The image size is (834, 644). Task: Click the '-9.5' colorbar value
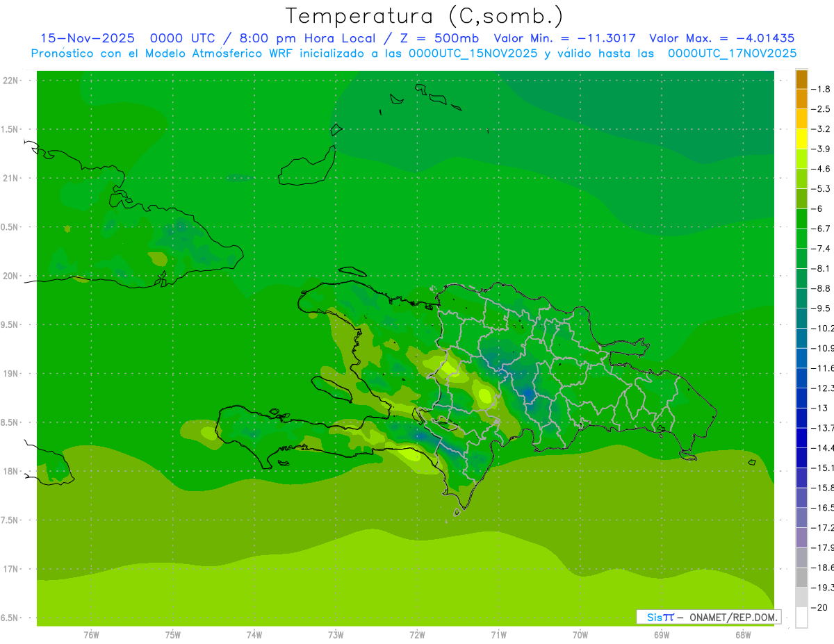821,308
